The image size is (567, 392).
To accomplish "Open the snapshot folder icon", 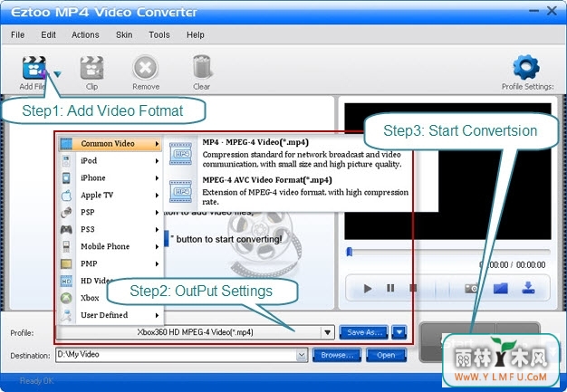I will point(501,288).
